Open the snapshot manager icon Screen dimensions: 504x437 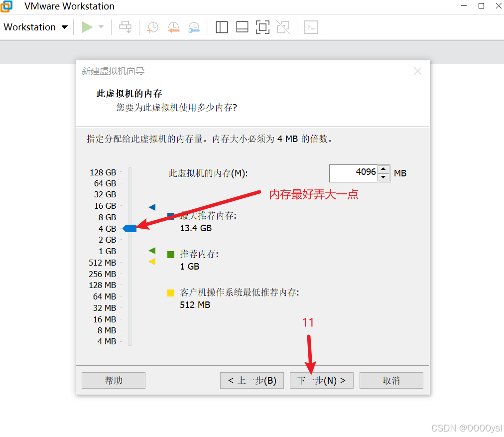[194, 27]
